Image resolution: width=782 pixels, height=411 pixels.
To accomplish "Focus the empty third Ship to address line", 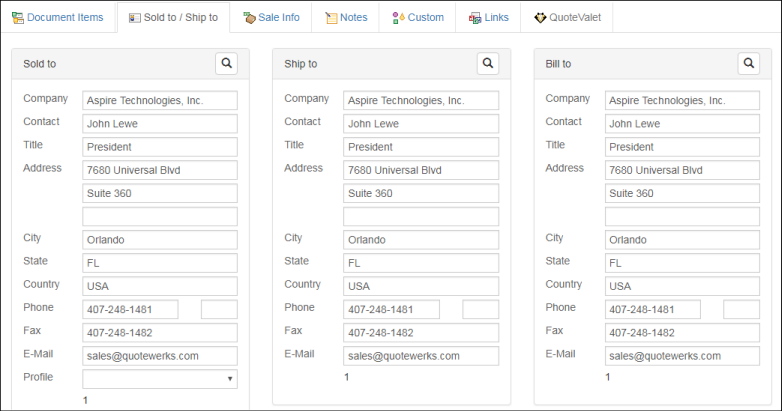I will pos(421,216).
